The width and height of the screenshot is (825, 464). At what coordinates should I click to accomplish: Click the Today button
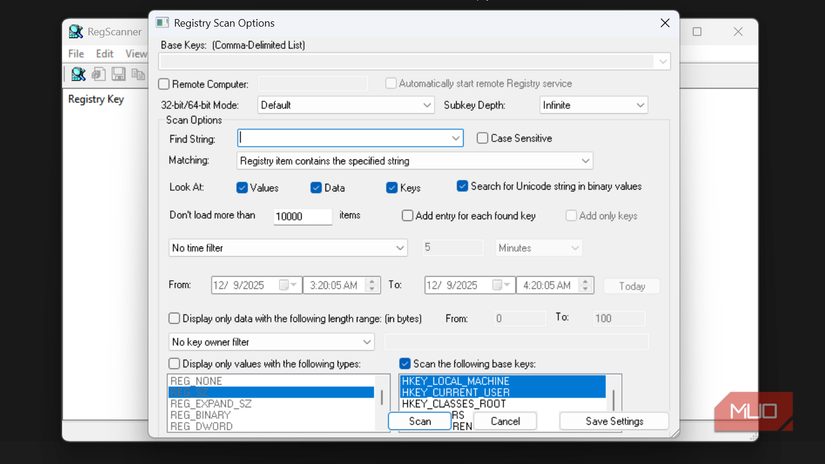(x=631, y=286)
